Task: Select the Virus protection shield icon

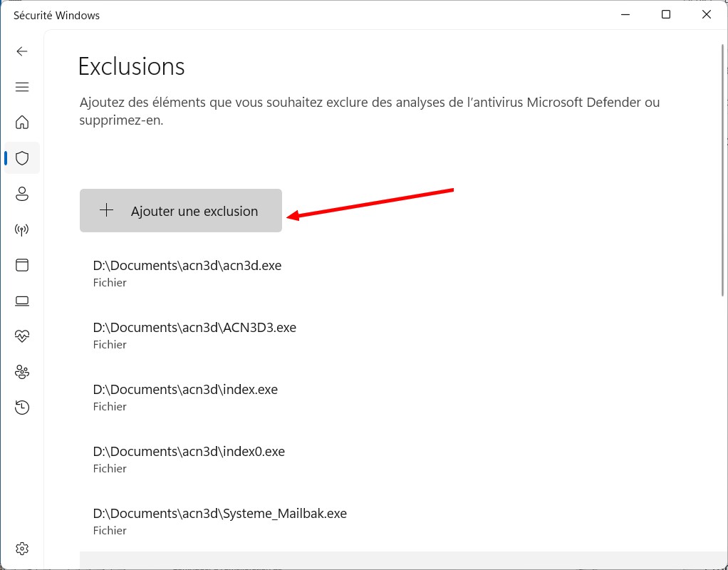Action: click(x=22, y=158)
